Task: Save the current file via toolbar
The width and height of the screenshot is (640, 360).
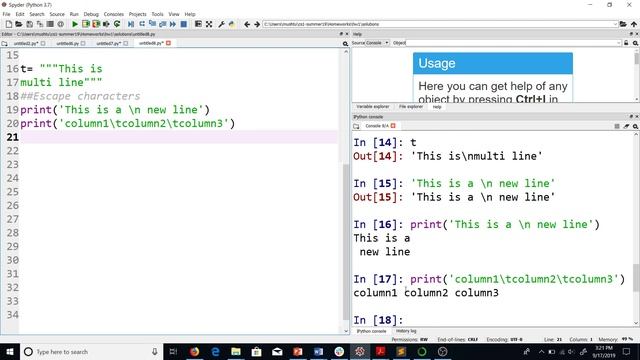Action: [x=29, y=24]
